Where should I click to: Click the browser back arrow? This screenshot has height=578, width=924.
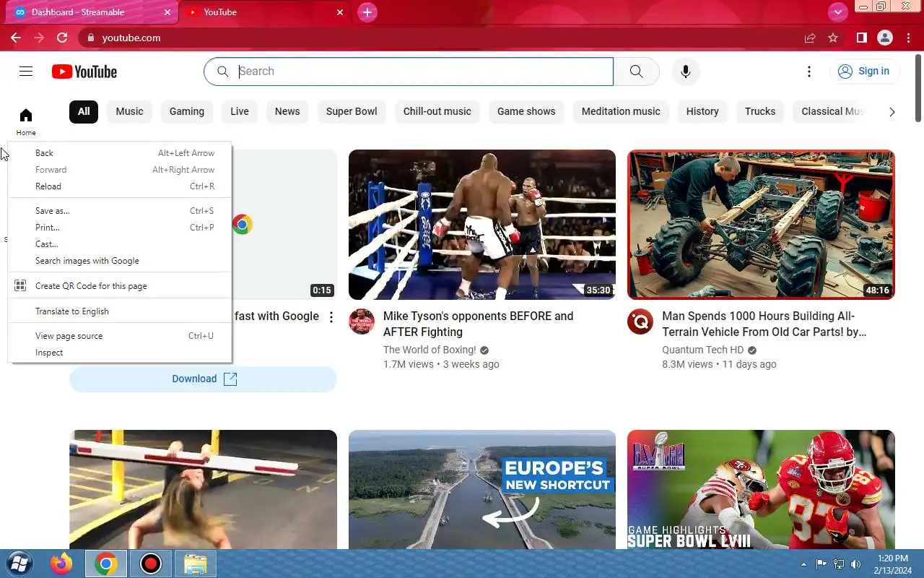pos(16,38)
